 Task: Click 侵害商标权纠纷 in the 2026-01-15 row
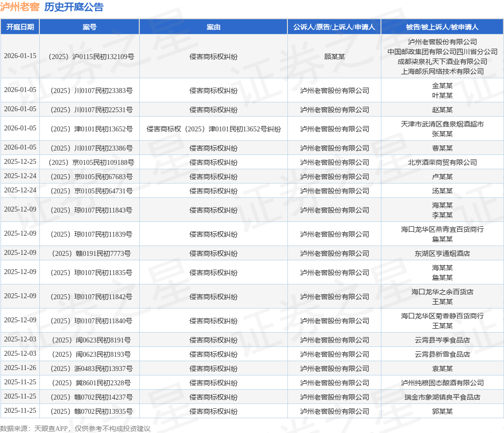point(214,57)
